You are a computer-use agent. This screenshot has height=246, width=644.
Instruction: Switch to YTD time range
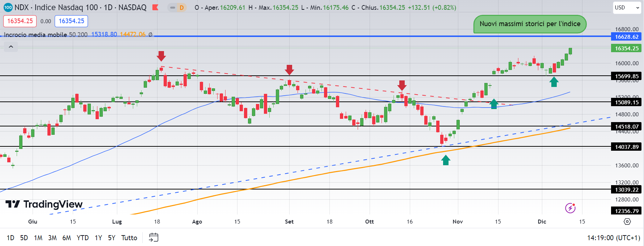coord(83,238)
